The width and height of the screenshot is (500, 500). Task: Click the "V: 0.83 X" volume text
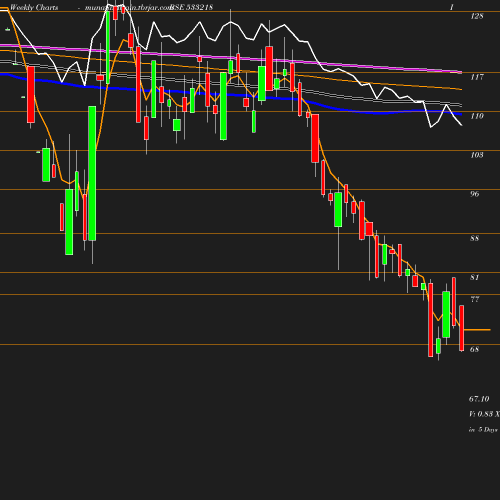pos(484,414)
